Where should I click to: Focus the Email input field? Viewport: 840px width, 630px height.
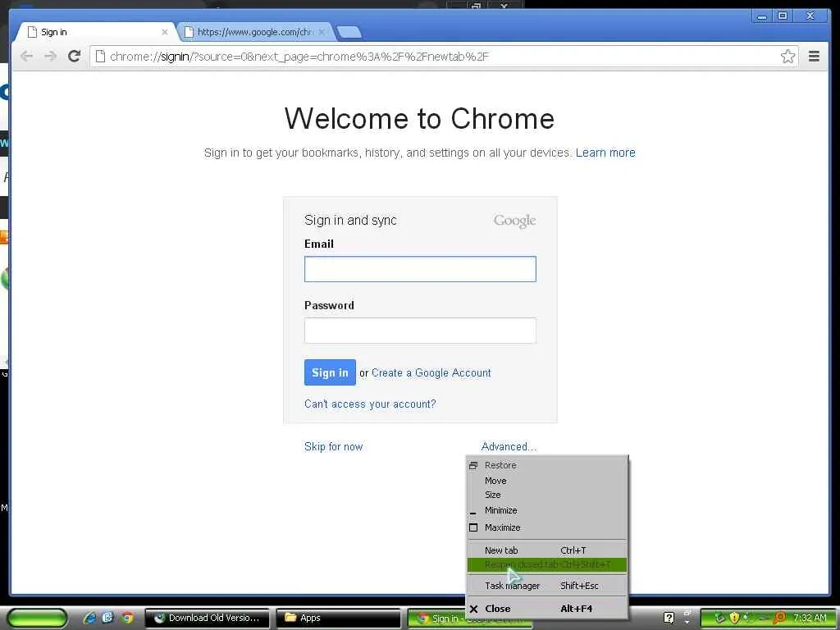point(420,269)
